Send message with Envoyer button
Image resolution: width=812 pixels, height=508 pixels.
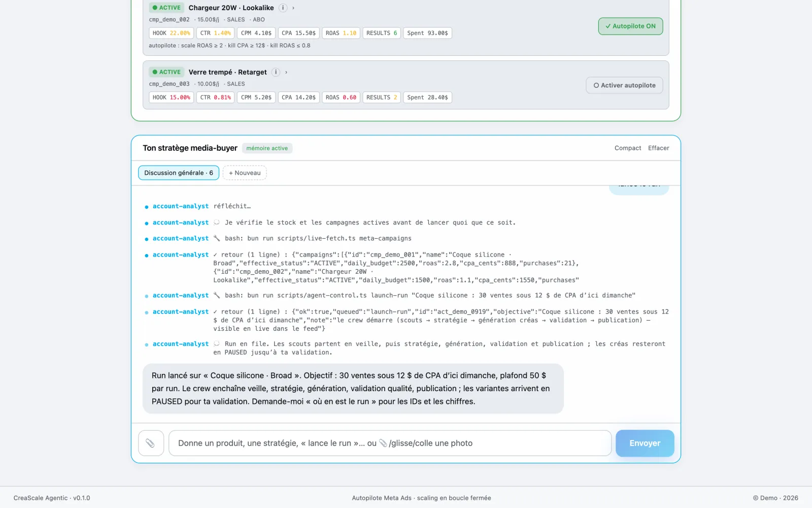click(645, 443)
